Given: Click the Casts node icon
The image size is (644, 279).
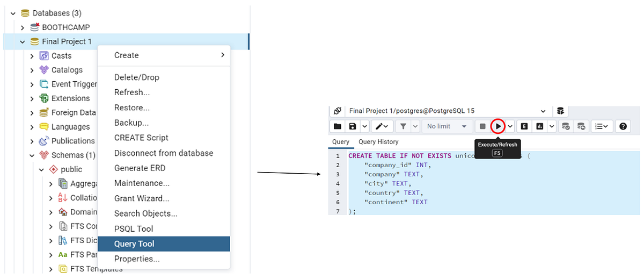Looking at the screenshot, I should pos(45,55).
